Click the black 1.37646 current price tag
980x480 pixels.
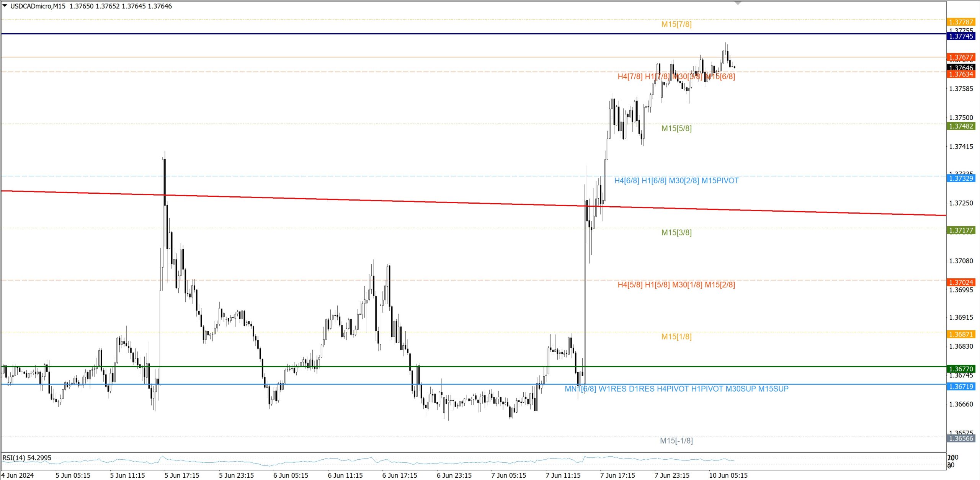click(961, 68)
